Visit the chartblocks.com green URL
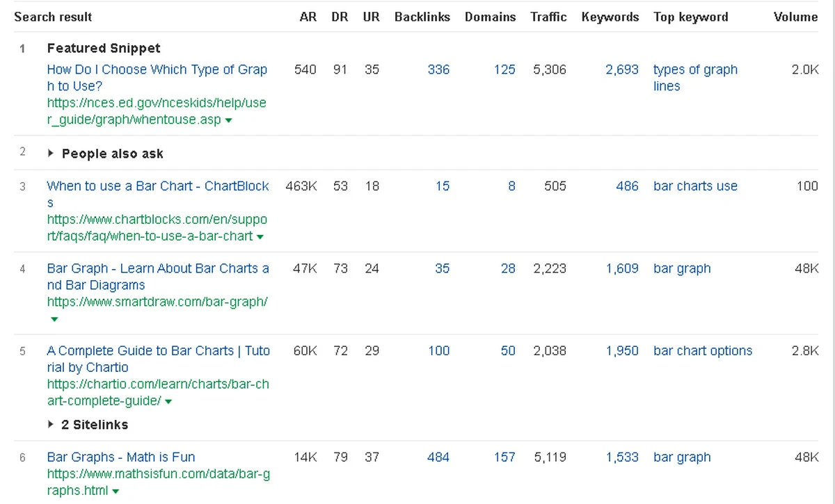This screenshot has height=504, width=835. pos(157,228)
